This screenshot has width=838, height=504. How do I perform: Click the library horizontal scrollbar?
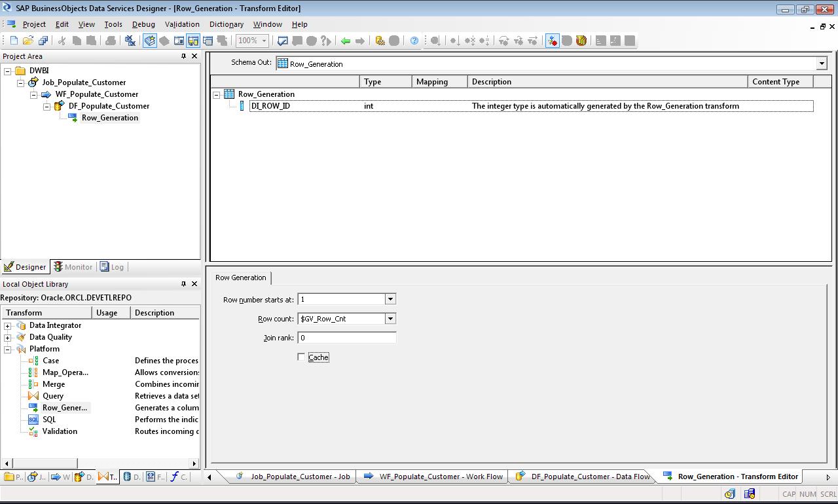click(x=100, y=463)
